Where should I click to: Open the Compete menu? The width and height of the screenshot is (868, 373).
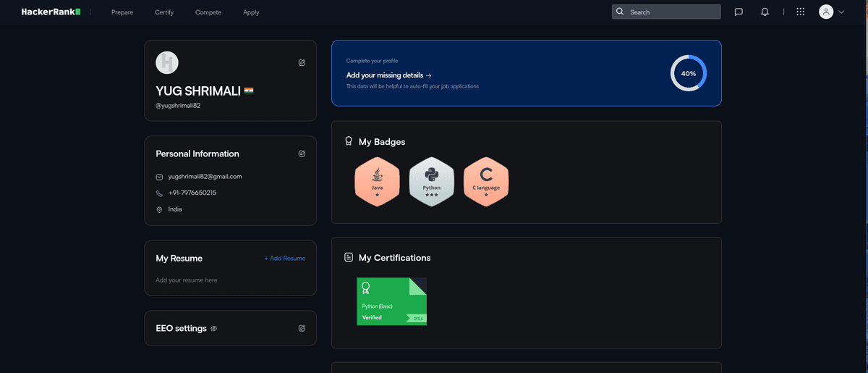pos(208,12)
